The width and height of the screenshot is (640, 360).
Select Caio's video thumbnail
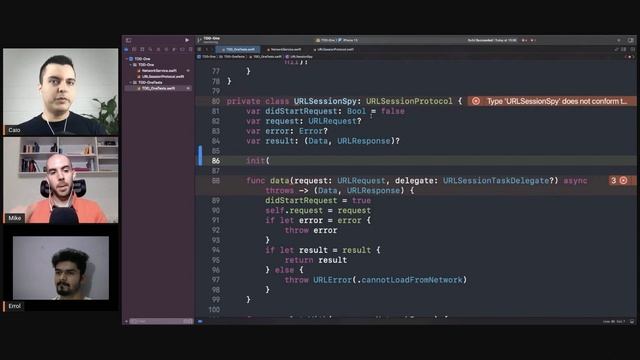click(x=60, y=92)
